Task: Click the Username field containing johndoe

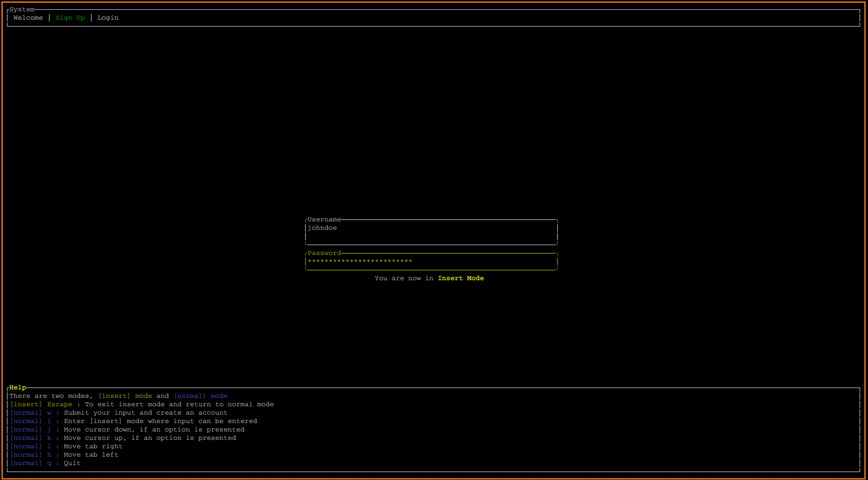Action: tap(431, 232)
